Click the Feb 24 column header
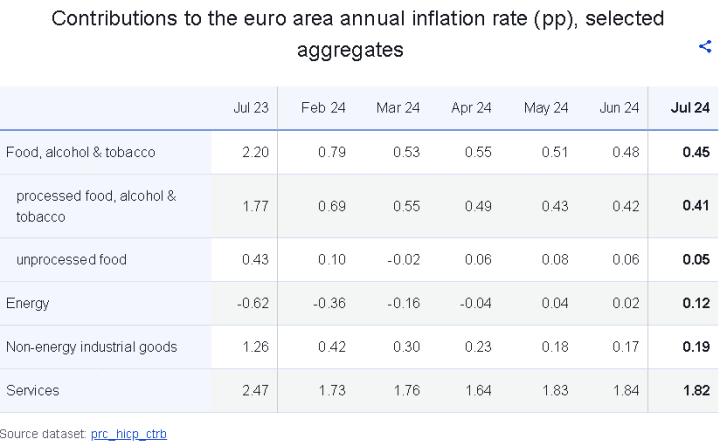720x446 pixels. click(323, 108)
